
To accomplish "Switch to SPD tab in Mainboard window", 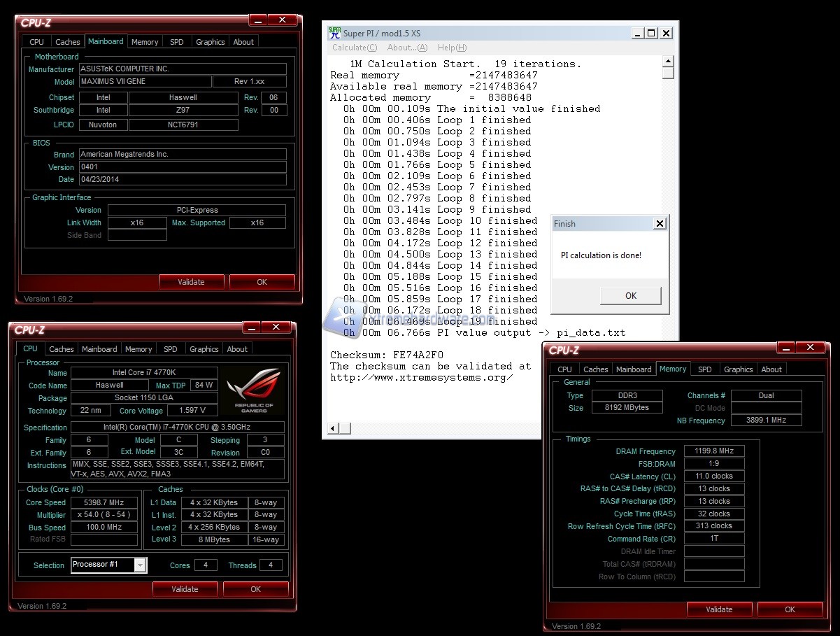I will (x=177, y=42).
